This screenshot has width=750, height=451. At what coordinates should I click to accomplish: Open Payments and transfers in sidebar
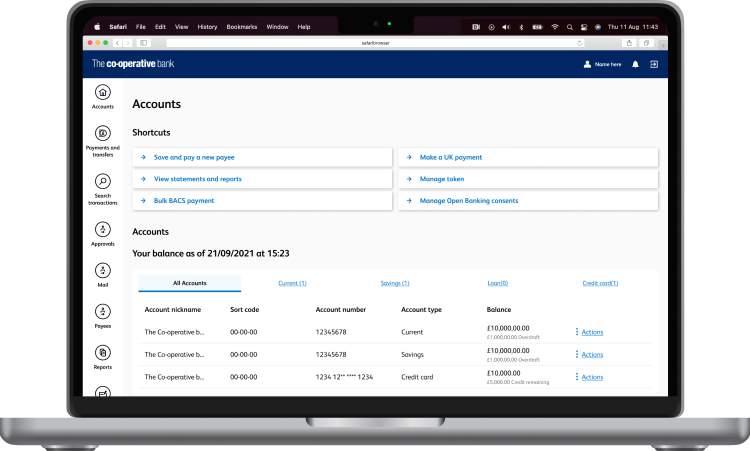(102, 133)
